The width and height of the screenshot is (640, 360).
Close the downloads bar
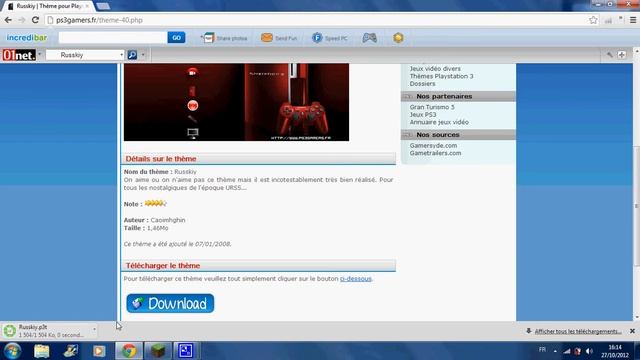632,331
